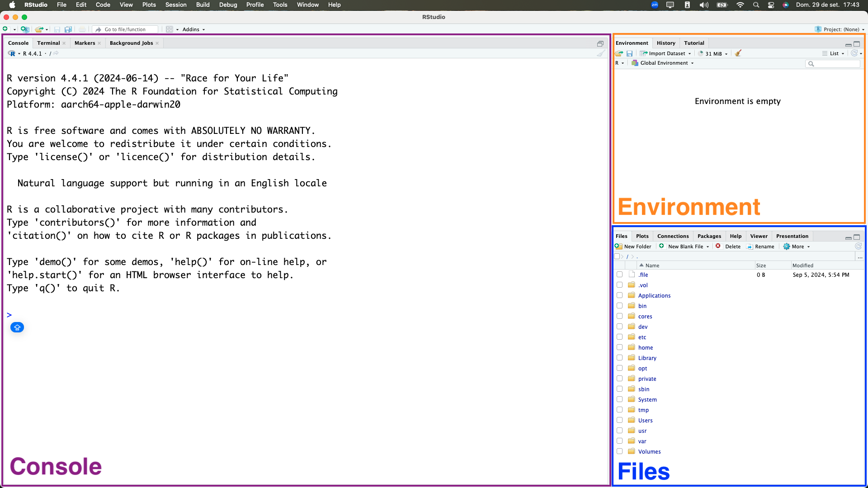Click the New File icon in toolbar
Image resolution: width=868 pixels, height=488 pixels.
point(5,29)
